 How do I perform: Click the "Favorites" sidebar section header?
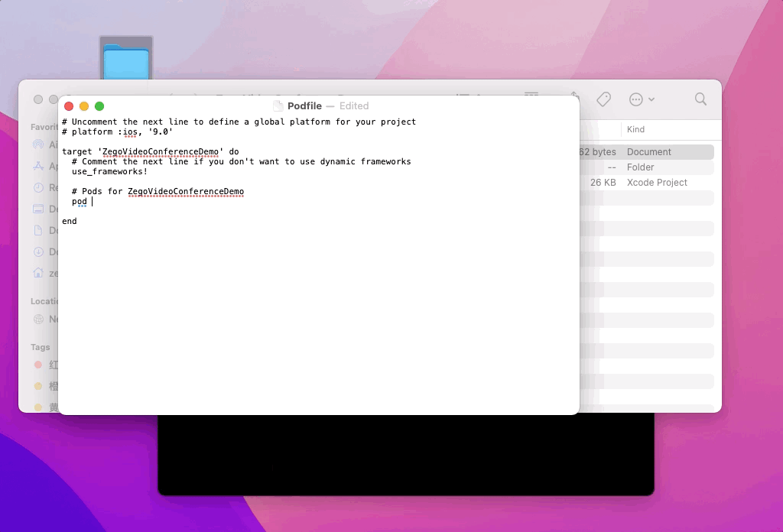(44, 127)
